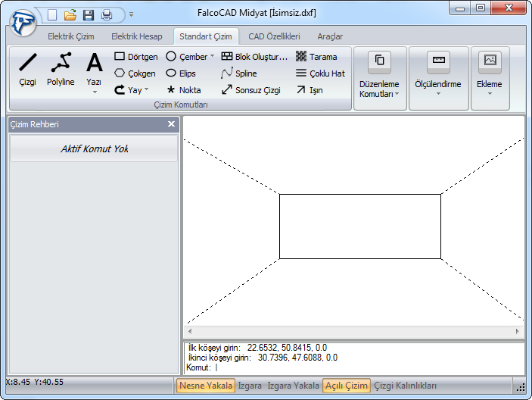Print the drawing with printer icon
Viewport: 532px width, 400px height.
click(107, 15)
